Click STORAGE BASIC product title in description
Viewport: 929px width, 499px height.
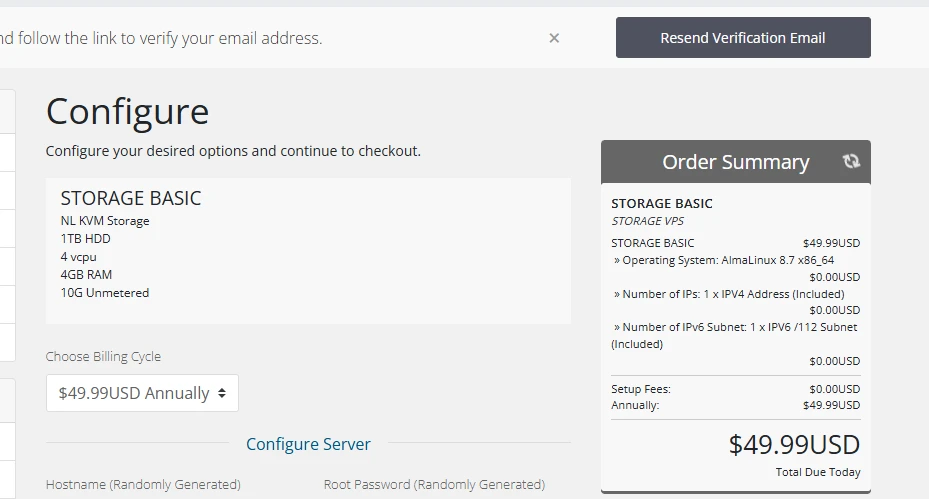(131, 198)
